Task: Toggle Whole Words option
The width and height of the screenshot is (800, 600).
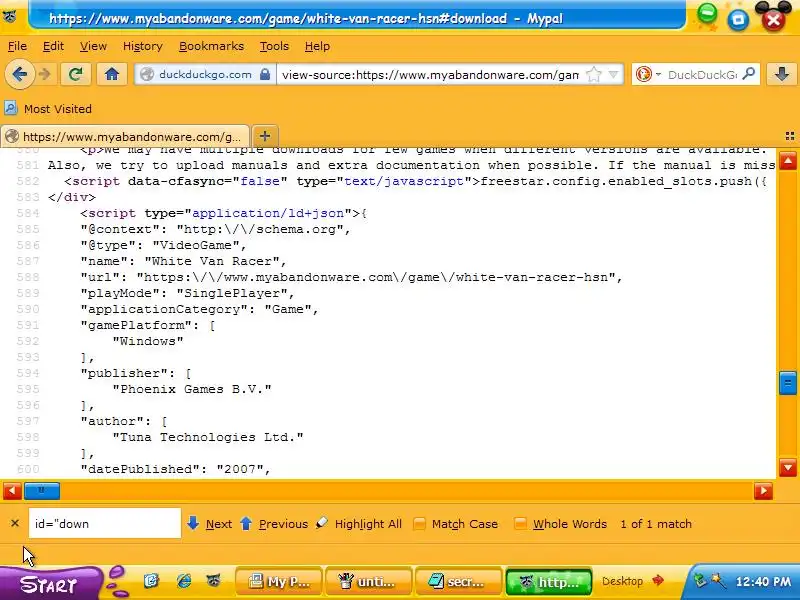Action: tap(560, 524)
